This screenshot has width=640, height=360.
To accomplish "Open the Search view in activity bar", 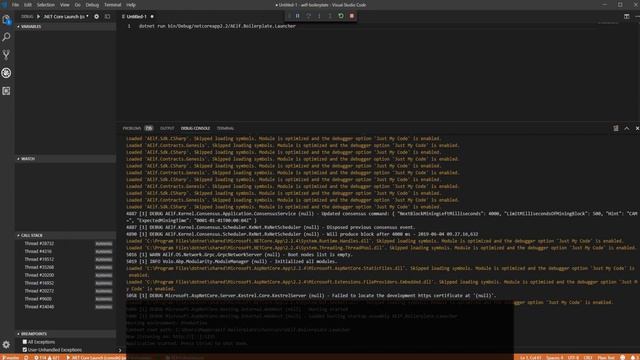I will 6,37.
